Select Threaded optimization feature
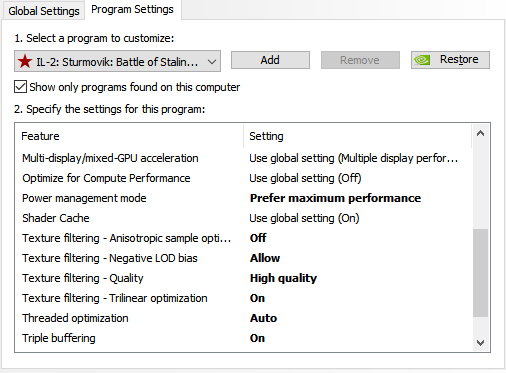506x373 pixels. [x=75, y=318]
